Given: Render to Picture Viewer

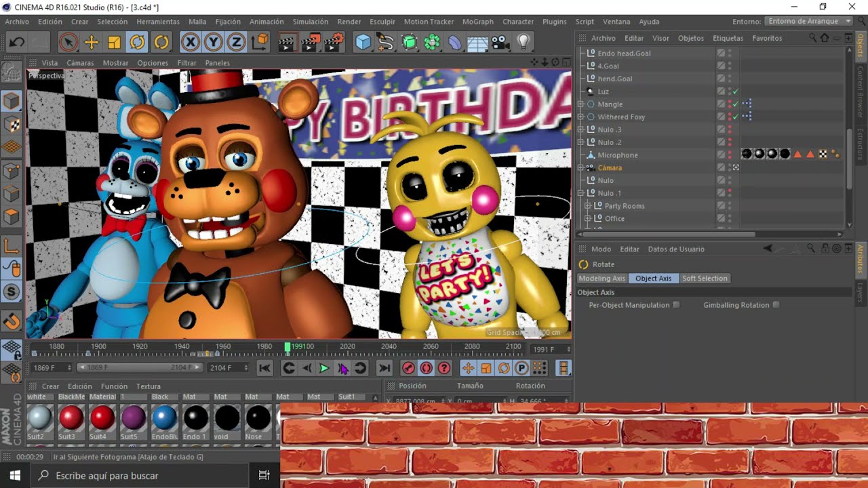Looking at the screenshot, I should pos(311,43).
